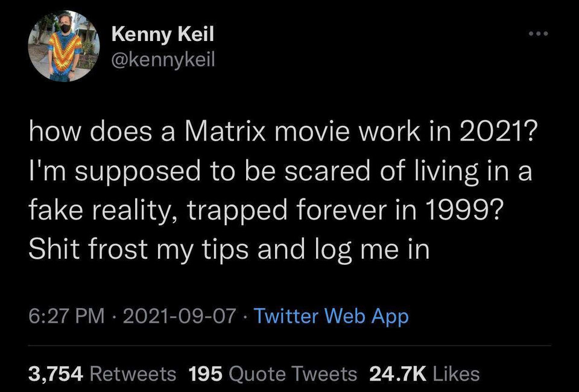Visit the @kennykeil handle profile
This screenshot has width=579, height=392.
[x=163, y=60]
